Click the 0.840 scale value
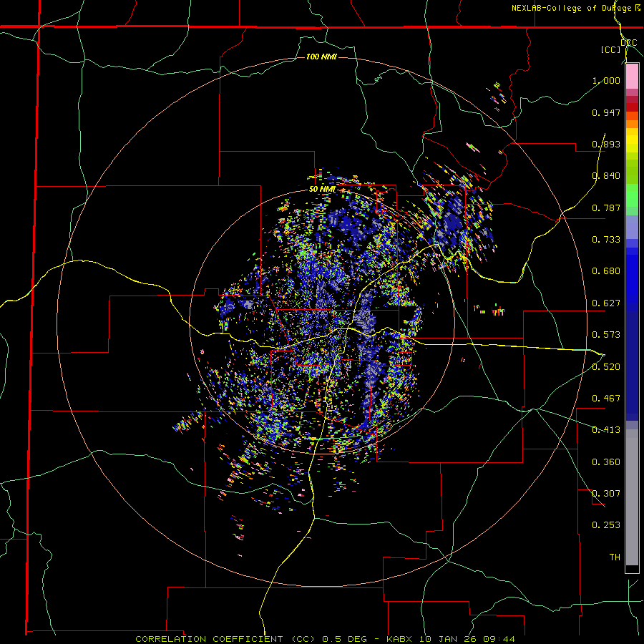Screen dimensions: 644x644 (x=606, y=176)
